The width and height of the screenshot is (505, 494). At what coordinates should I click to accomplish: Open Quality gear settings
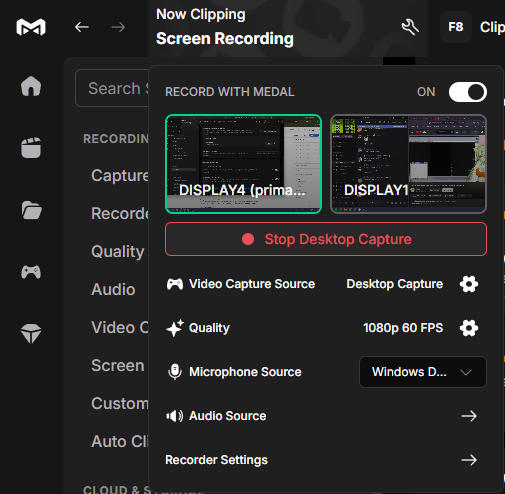coord(469,328)
